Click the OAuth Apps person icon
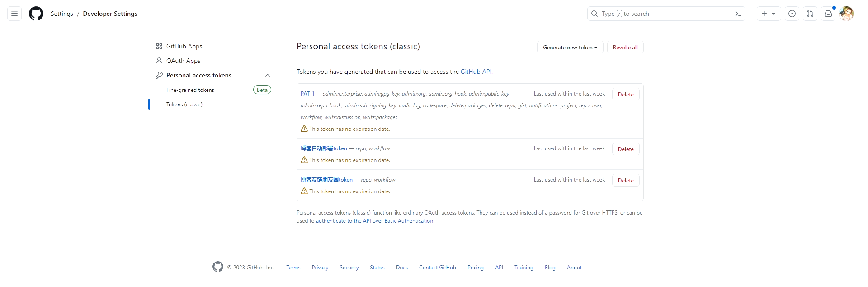This screenshot has height=287, width=868. [x=159, y=61]
